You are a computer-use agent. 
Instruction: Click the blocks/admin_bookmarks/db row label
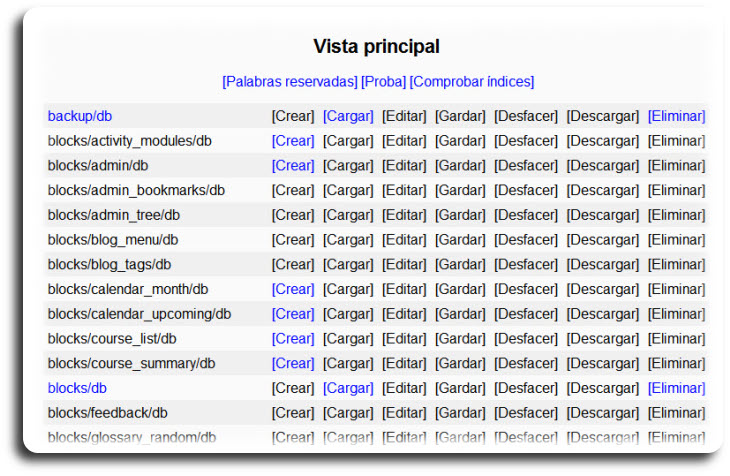coord(136,190)
